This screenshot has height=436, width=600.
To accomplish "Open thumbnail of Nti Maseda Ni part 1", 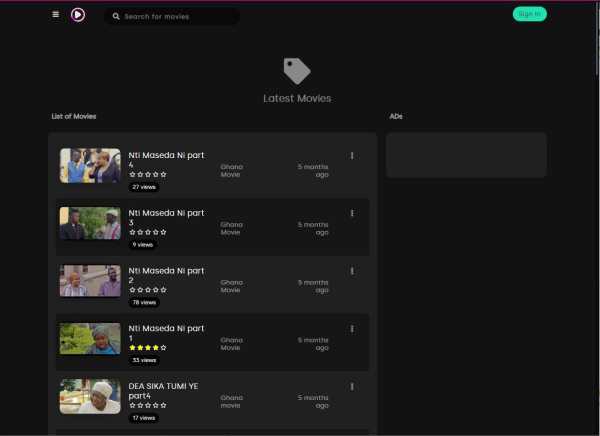I will coord(90,339).
